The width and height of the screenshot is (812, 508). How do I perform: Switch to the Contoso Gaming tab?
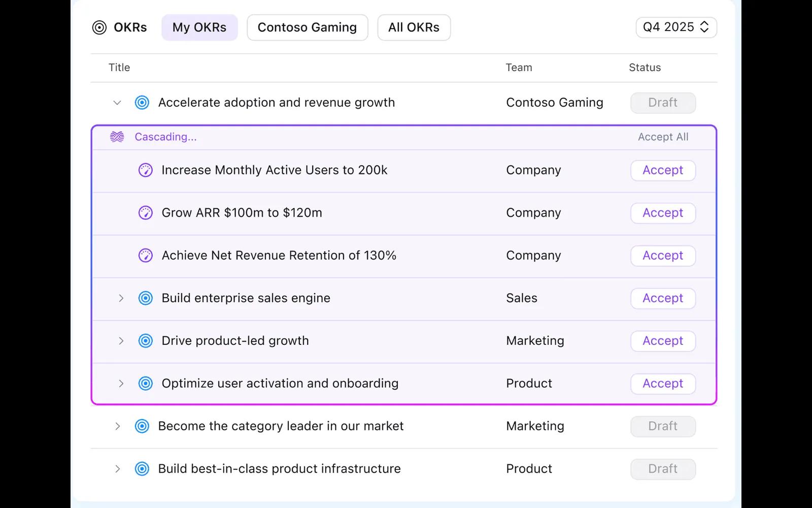click(x=307, y=27)
